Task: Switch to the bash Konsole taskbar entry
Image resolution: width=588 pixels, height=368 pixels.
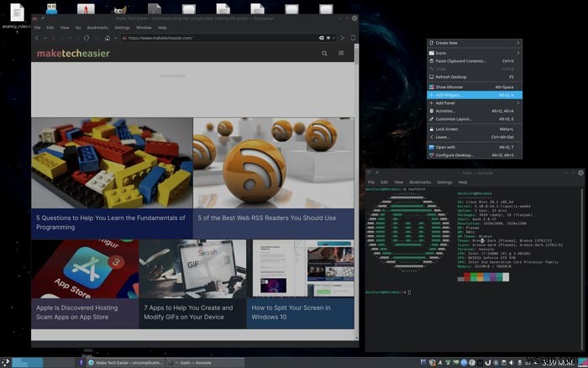Action: point(198,361)
